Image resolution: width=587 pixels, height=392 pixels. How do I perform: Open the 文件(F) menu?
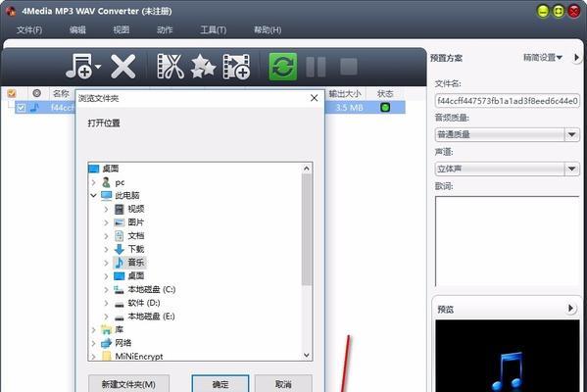point(28,29)
